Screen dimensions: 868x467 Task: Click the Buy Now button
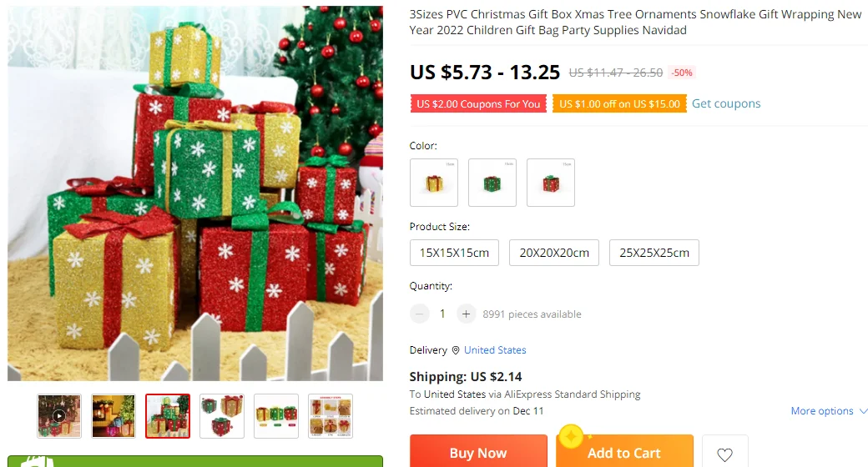[478, 452]
